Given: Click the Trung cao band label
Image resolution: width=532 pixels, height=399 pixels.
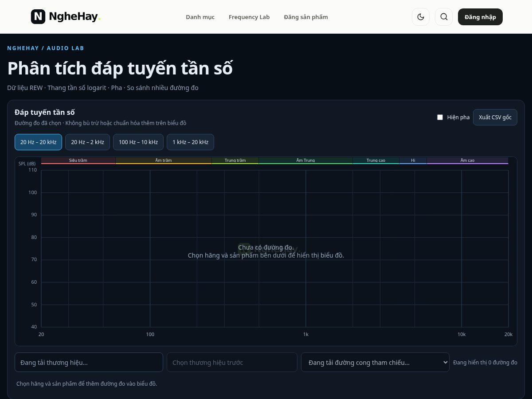Looking at the screenshot, I should pyautogui.click(x=376, y=160).
